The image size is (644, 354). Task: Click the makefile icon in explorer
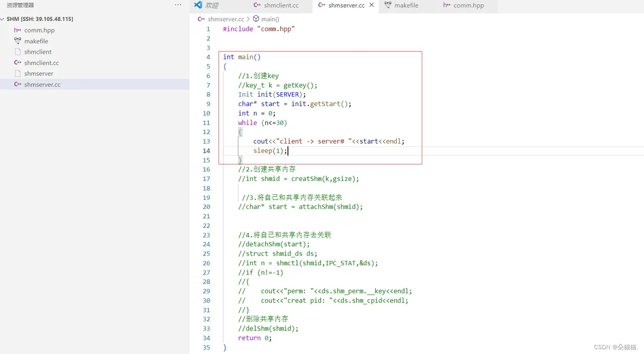pyautogui.click(x=17, y=41)
